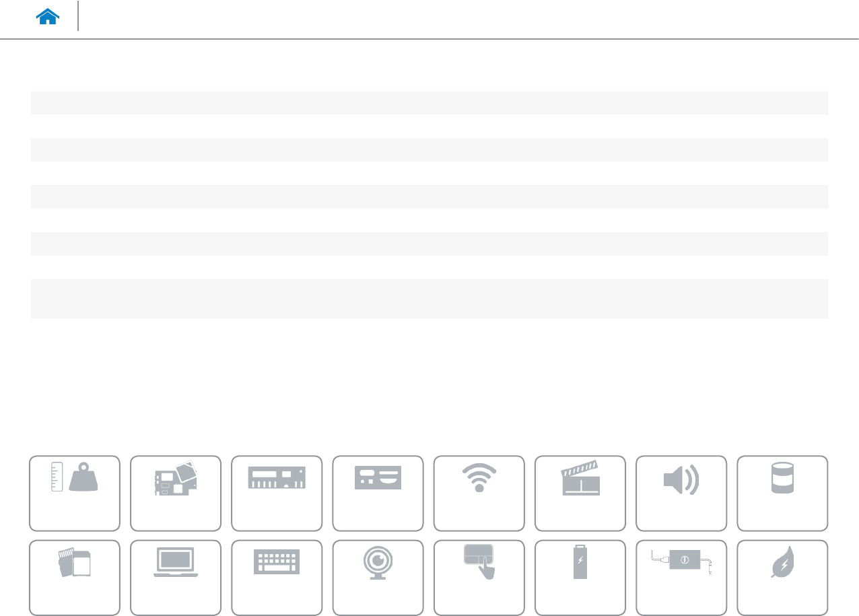
Task: Select the system board information tile
Action: click(176, 493)
